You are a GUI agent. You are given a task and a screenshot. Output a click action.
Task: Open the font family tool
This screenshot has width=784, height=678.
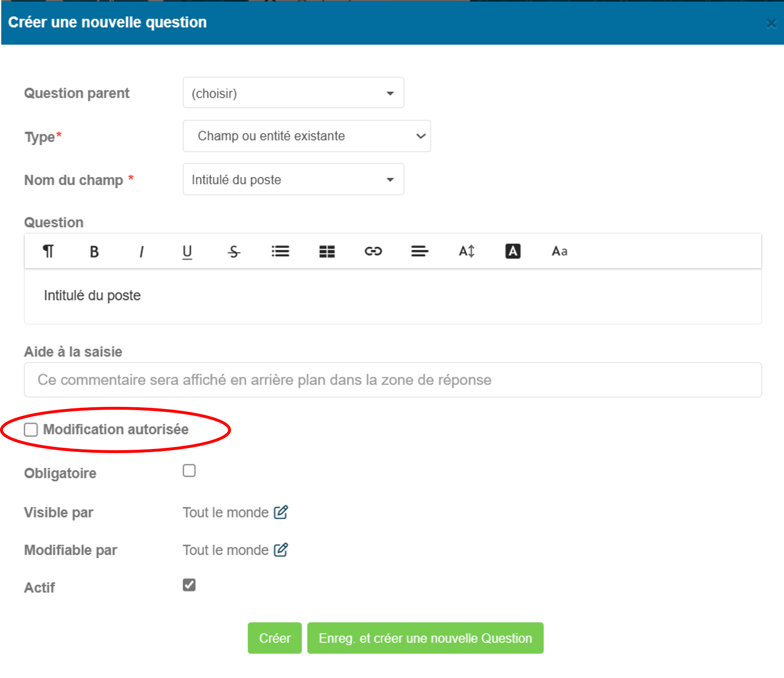[560, 251]
